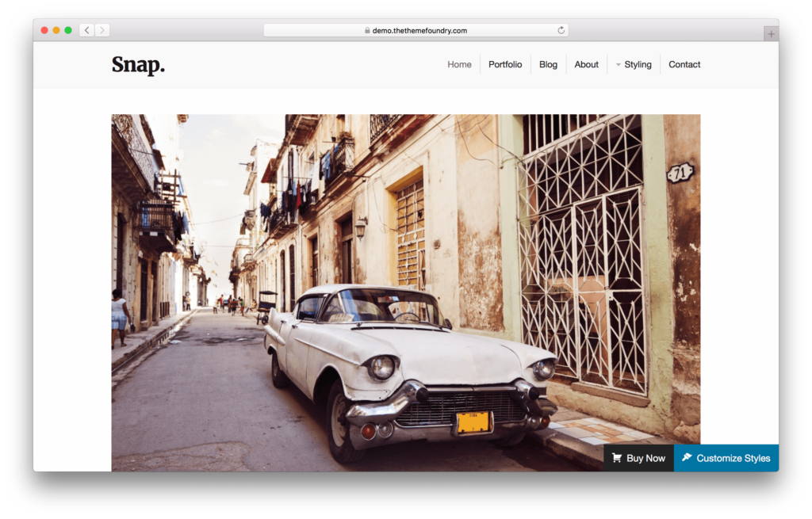
Task: Click the Buy Now button
Action: tap(638, 458)
